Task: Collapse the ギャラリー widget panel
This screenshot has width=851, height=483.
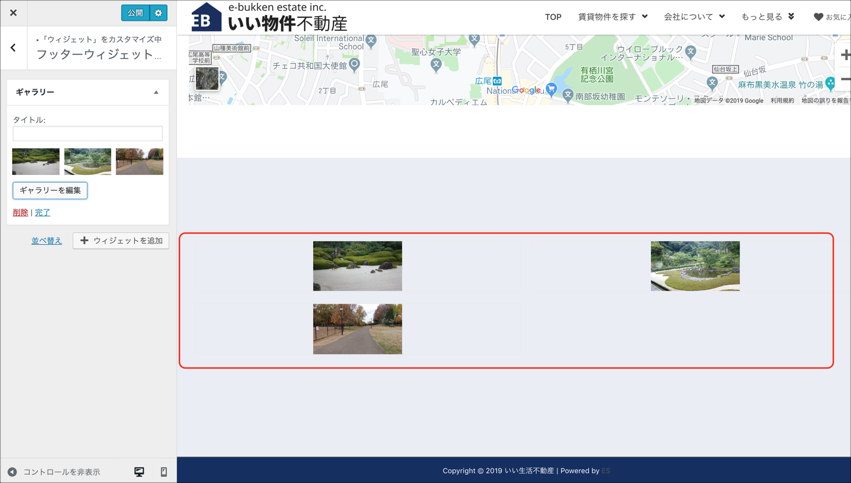Action: (156, 92)
